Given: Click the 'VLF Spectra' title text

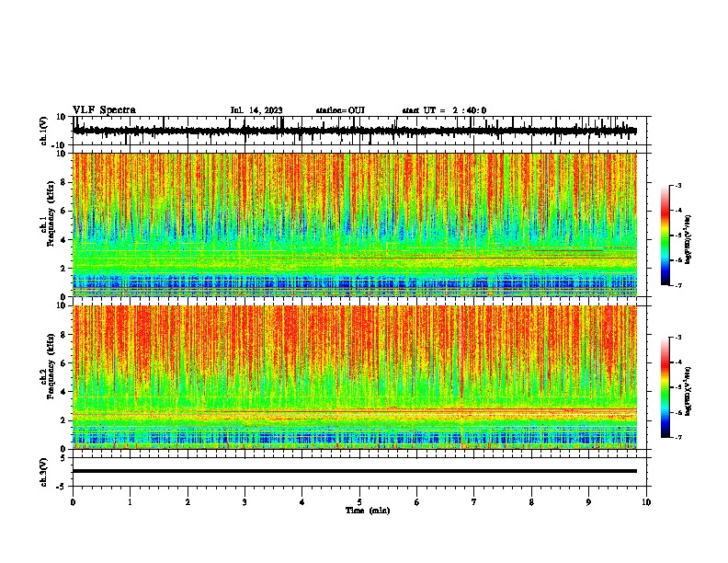Looking at the screenshot, I should (104, 110).
